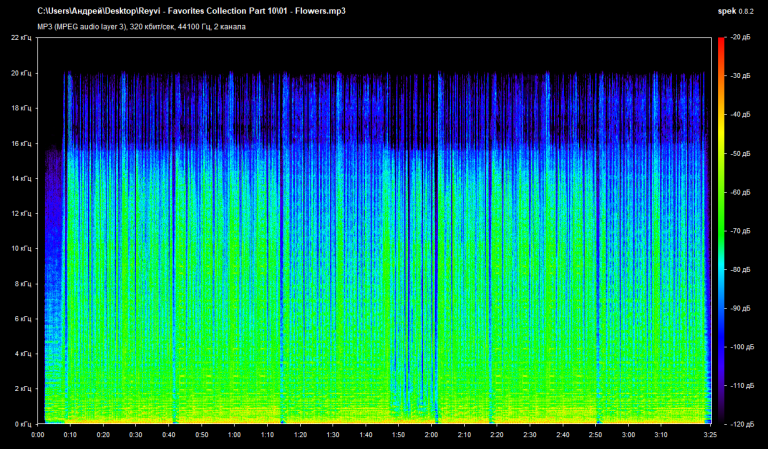Click the 1:20 time axis label
The width and height of the screenshot is (768, 449).
click(x=300, y=435)
